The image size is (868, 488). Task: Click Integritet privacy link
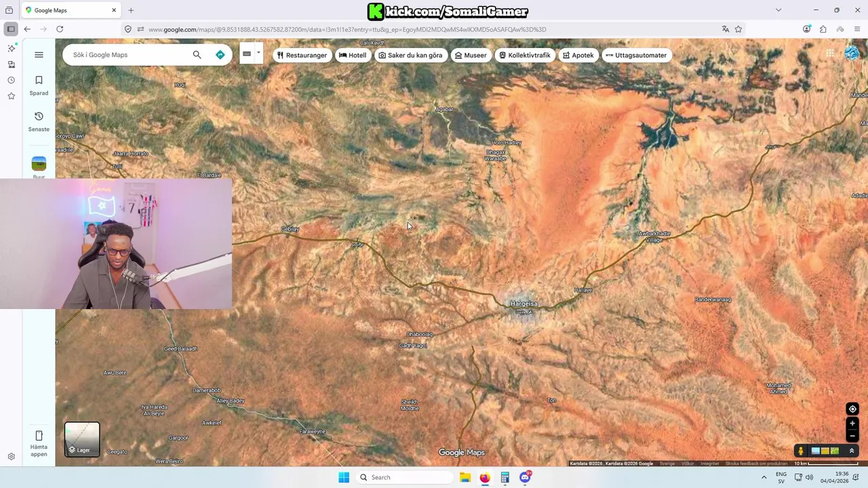click(x=709, y=464)
